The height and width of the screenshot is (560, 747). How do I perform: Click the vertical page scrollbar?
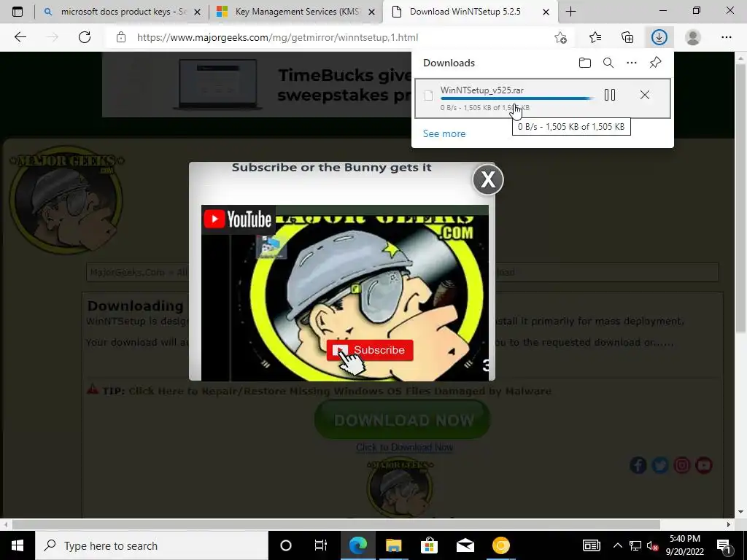point(740,198)
